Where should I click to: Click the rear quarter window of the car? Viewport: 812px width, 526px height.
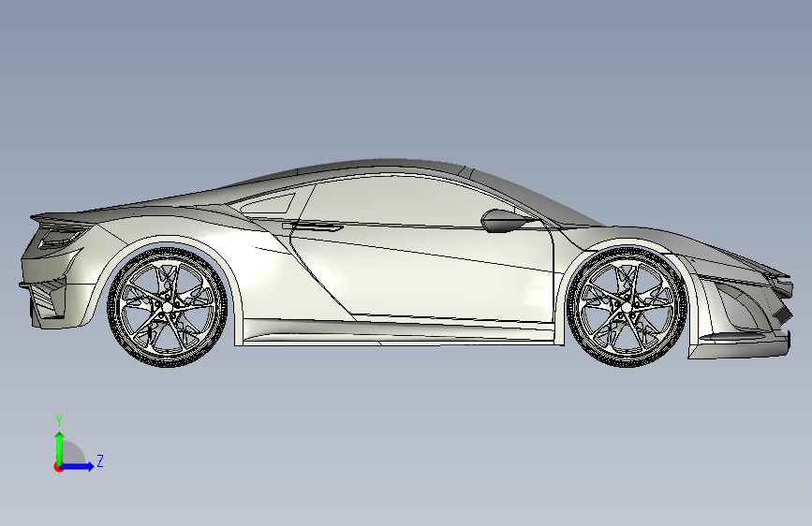pyautogui.click(x=269, y=203)
